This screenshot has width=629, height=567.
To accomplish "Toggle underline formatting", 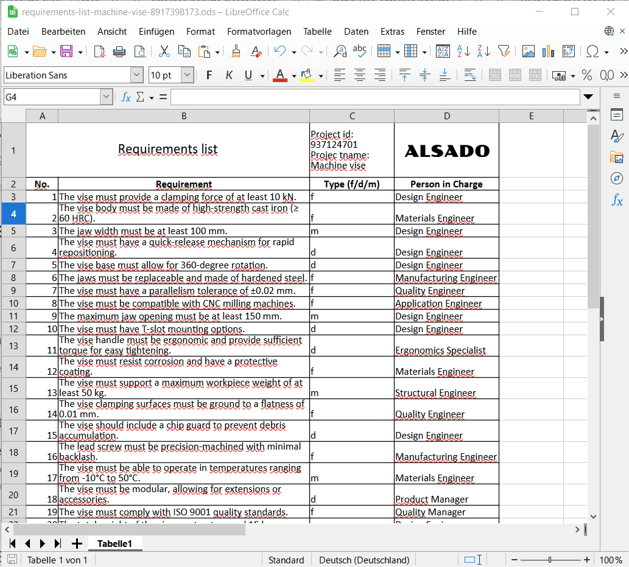I will click(x=248, y=75).
